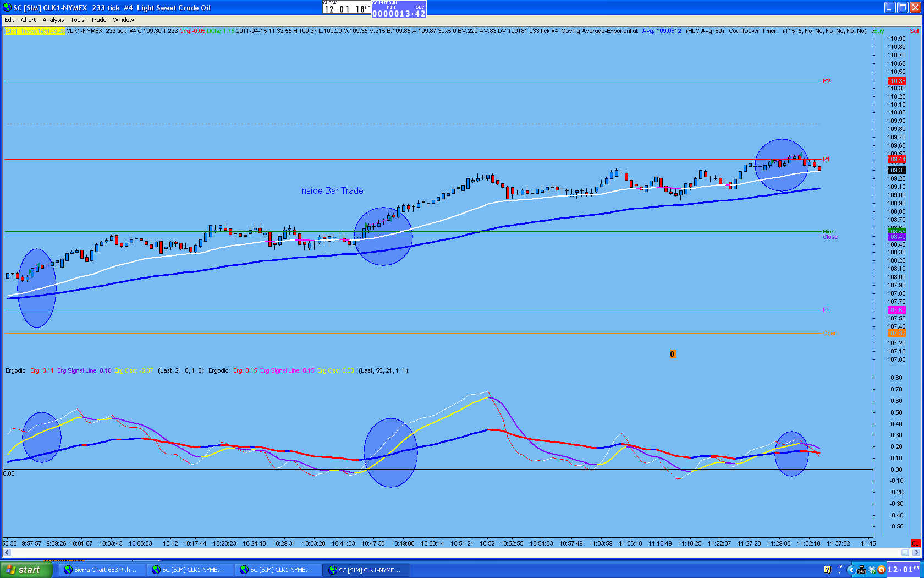Screen dimensions: 924x578
Task: Click the magenta 107.60 pivot price label
Action: point(897,310)
